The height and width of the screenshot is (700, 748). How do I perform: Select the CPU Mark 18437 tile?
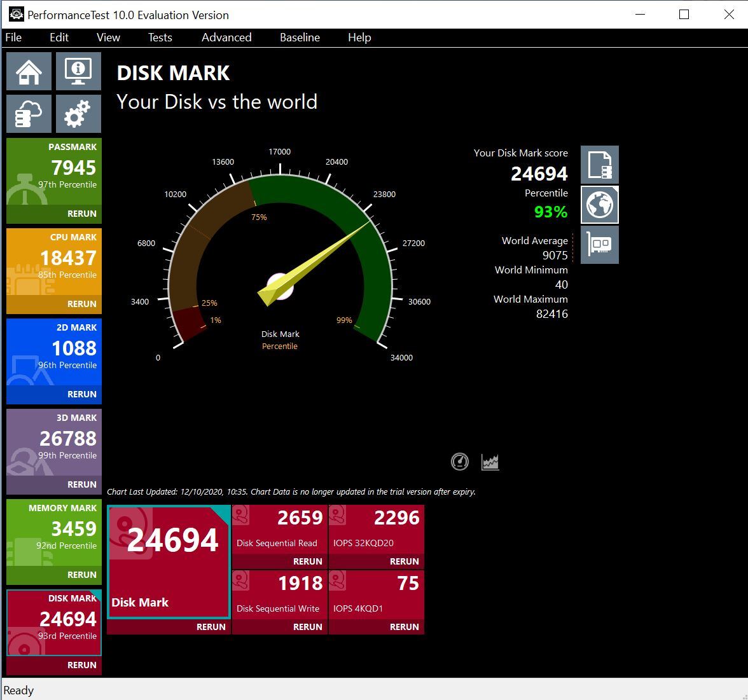[54, 262]
